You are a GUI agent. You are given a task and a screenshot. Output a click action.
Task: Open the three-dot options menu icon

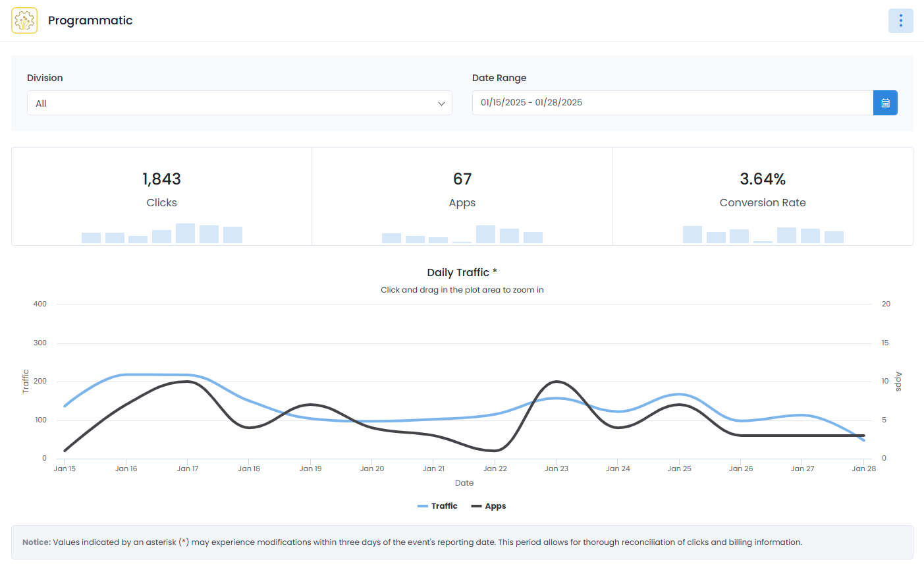(900, 20)
